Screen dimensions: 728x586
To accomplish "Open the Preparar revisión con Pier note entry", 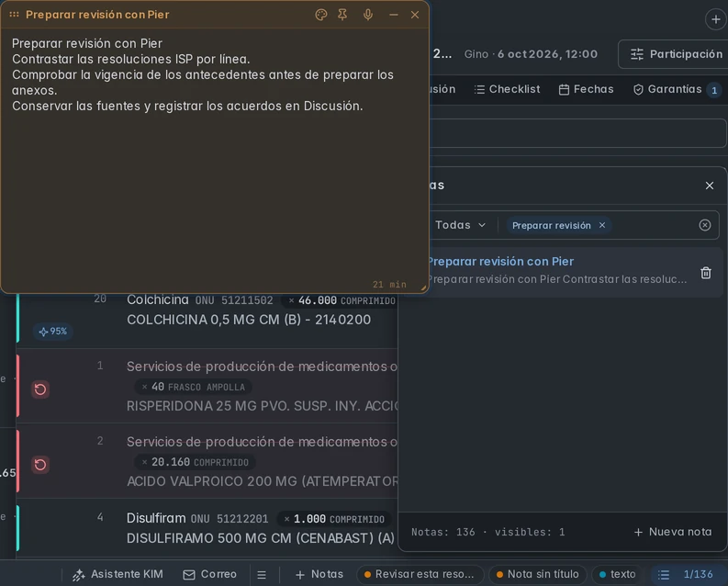I will click(x=557, y=272).
